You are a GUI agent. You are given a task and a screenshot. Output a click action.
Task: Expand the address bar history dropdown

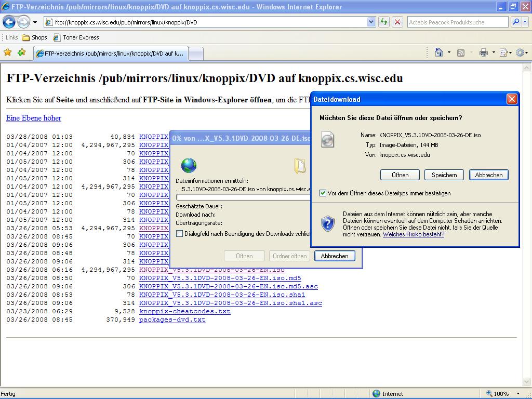[371, 22]
